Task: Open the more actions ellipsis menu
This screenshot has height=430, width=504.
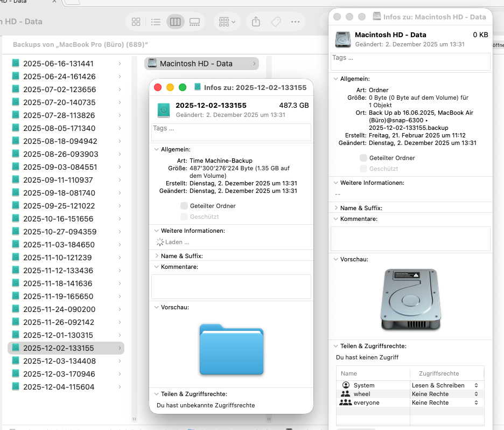Action: click(x=295, y=22)
